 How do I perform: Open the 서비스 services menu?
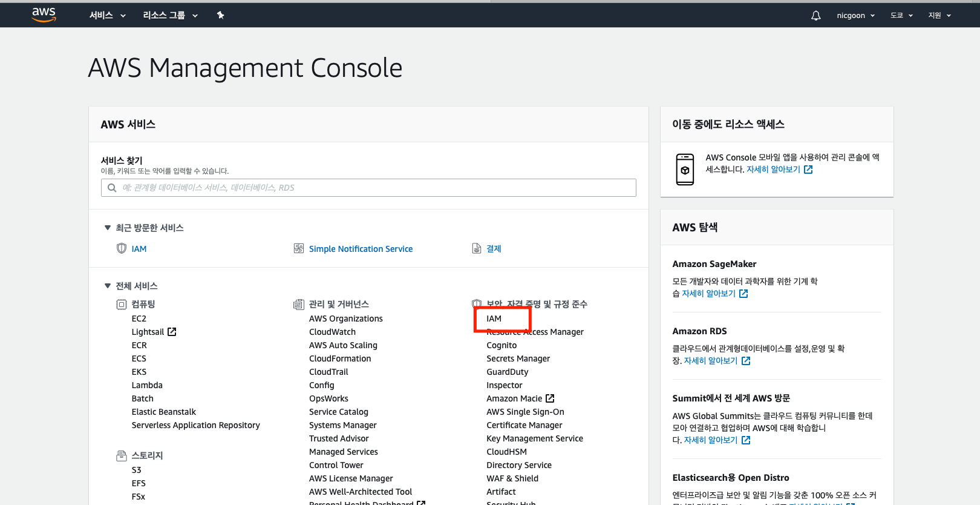click(x=108, y=15)
